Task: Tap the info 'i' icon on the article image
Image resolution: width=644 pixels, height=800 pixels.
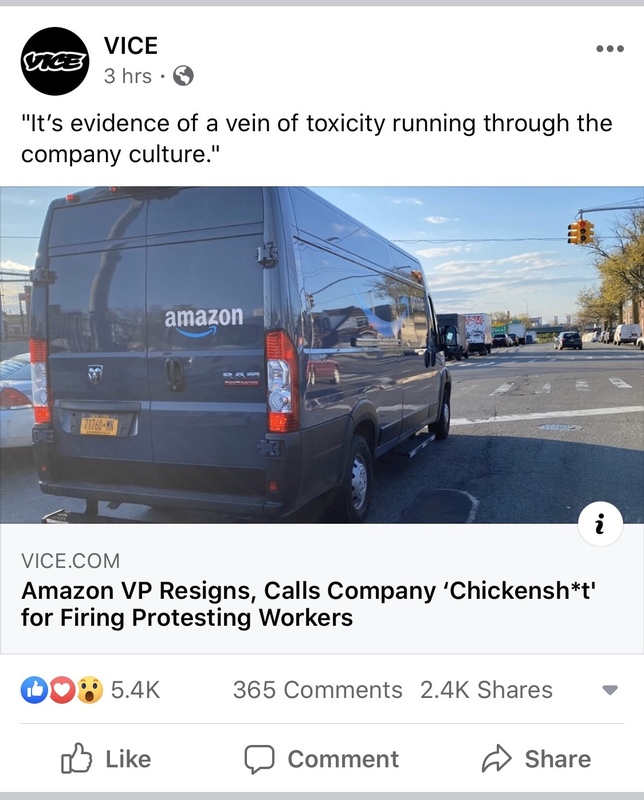Action: (x=600, y=524)
